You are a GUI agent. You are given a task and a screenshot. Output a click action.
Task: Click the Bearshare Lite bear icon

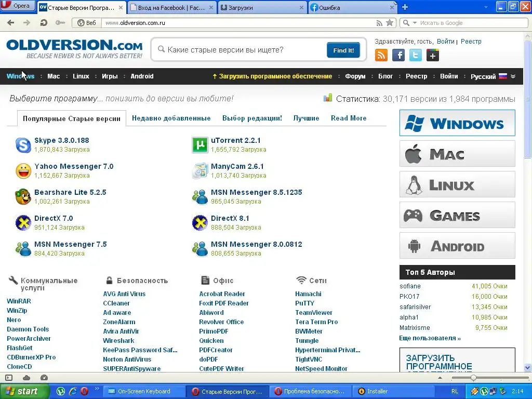[23, 197]
